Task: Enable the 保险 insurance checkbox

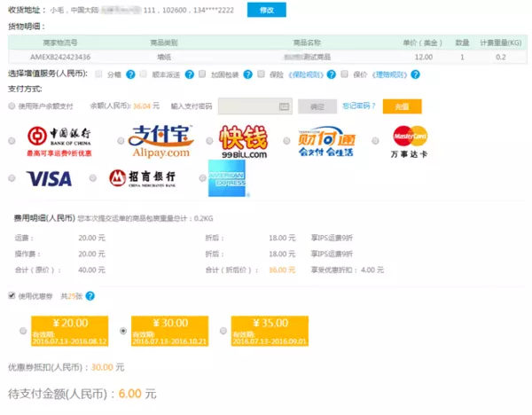Action: pyautogui.click(x=261, y=74)
